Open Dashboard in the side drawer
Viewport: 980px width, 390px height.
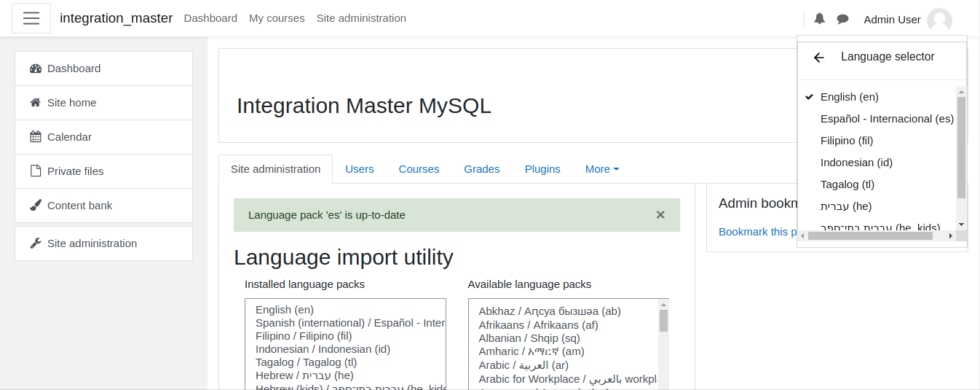click(103, 69)
